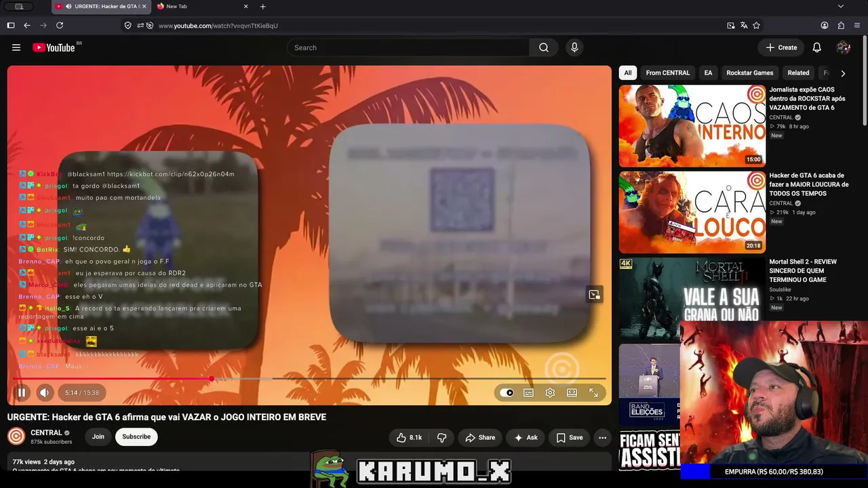Filter recommendations by From CENTRAL
Viewport: 868px width, 488px height.
click(x=668, y=73)
